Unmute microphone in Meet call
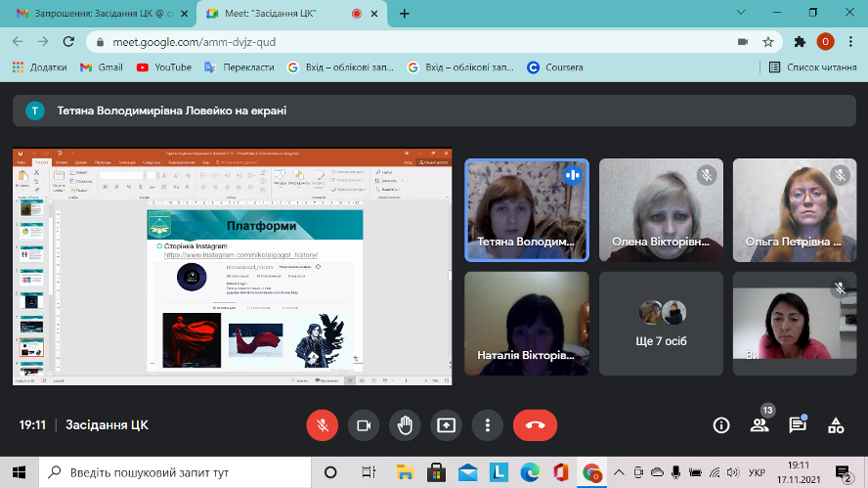The height and width of the screenshot is (488, 868). click(x=323, y=425)
